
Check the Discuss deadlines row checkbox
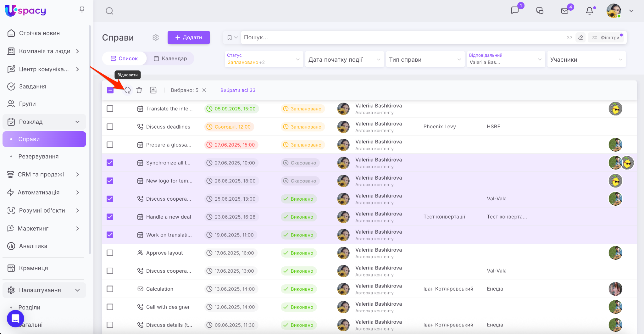tap(110, 127)
